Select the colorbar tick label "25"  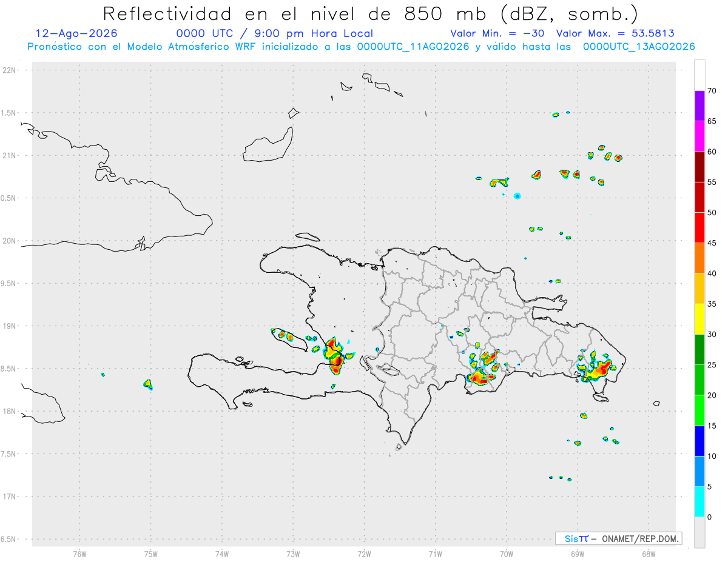pos(712,365)
